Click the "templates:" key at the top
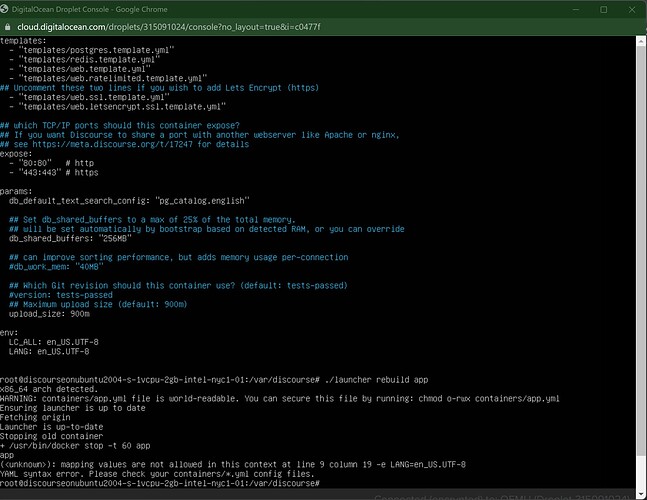647x500 pixels. [x=24, y=41]
